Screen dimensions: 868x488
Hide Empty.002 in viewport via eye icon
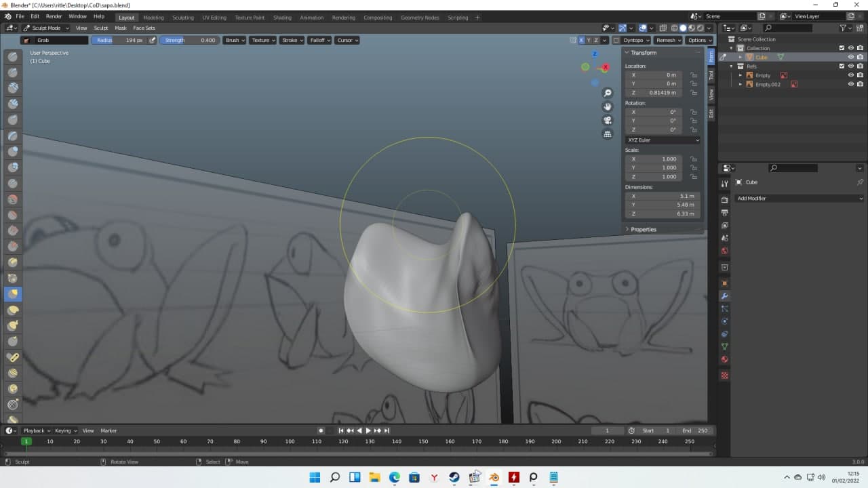[851, 84]
